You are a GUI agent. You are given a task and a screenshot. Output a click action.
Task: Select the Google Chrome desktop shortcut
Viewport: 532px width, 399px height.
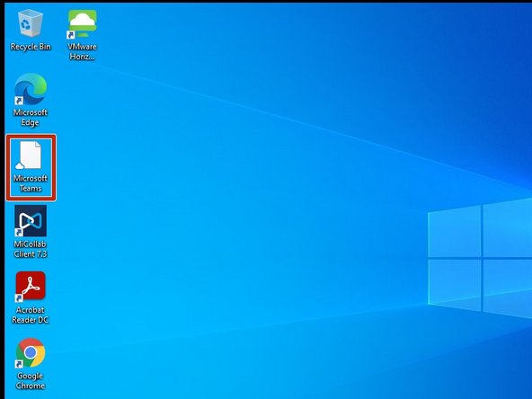(x=31, y=353)
